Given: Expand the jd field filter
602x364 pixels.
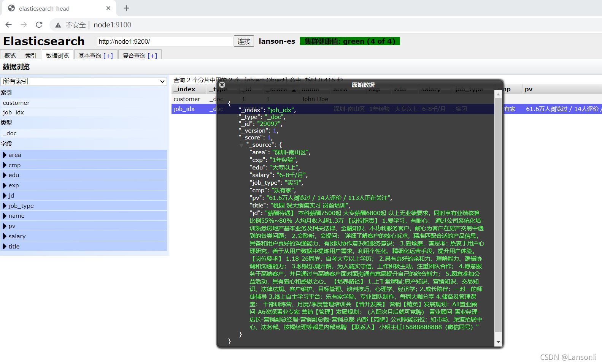Looking at the screenshot, I should click(x=5, y=195).
